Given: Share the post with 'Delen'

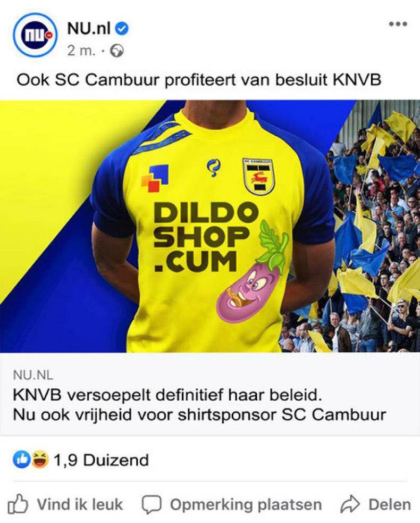Looking at the screenshot, I should 376,504.
